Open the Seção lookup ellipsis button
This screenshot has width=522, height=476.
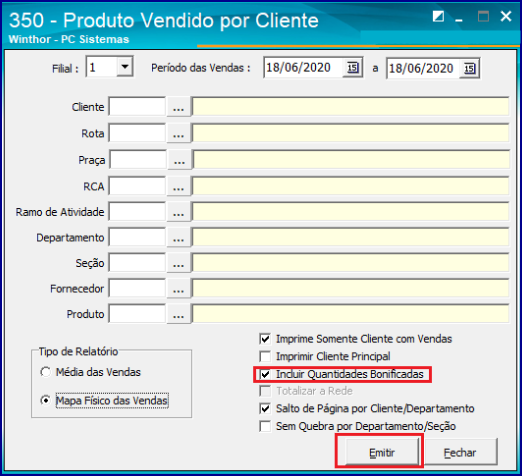[179, 263]
